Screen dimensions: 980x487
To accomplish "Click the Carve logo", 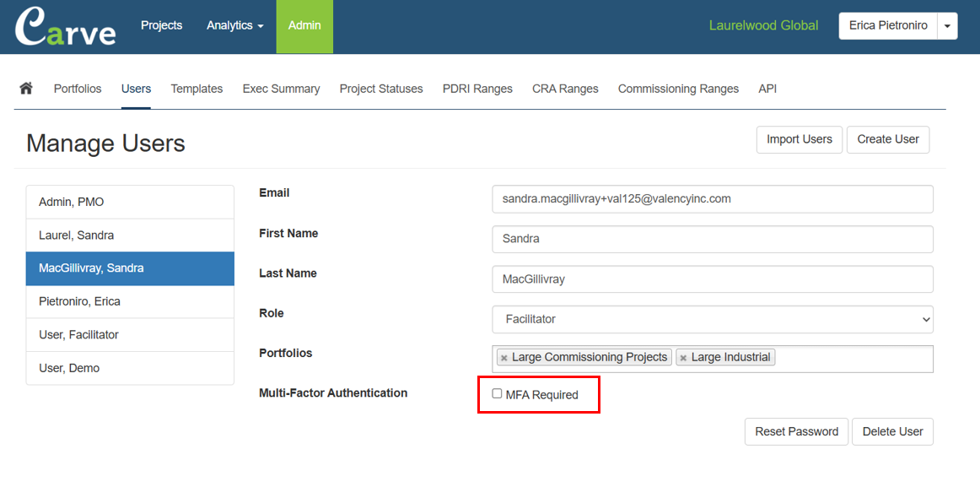I will [65, 26].
